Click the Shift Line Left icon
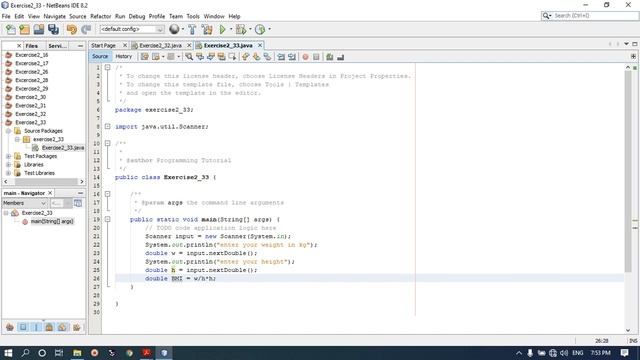The height and width of the screenshot is (360, 640). click(281, 57)
